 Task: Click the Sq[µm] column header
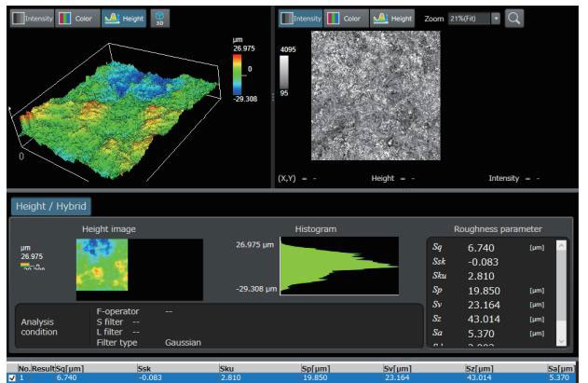pyautogui.click(x=70, y=368)
